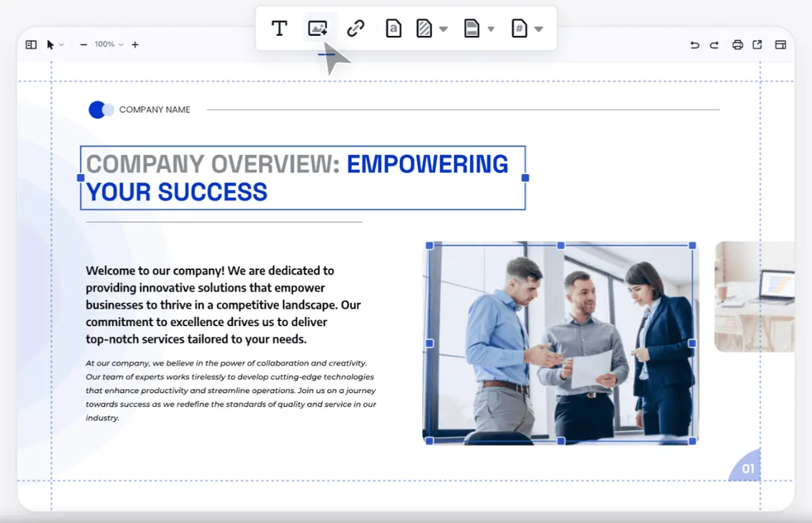812x523 pixels.
Task: Toggle the left sidebar panel
Action: [31, 45]
